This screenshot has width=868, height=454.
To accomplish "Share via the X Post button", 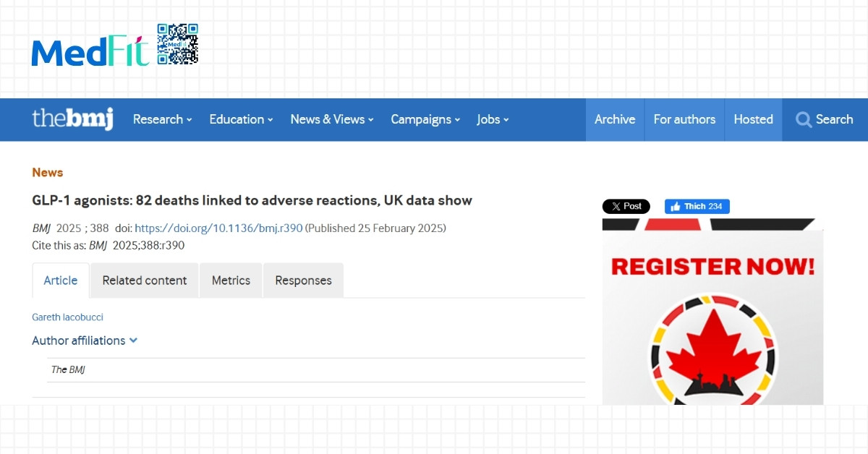I will (x=626, y=207).
